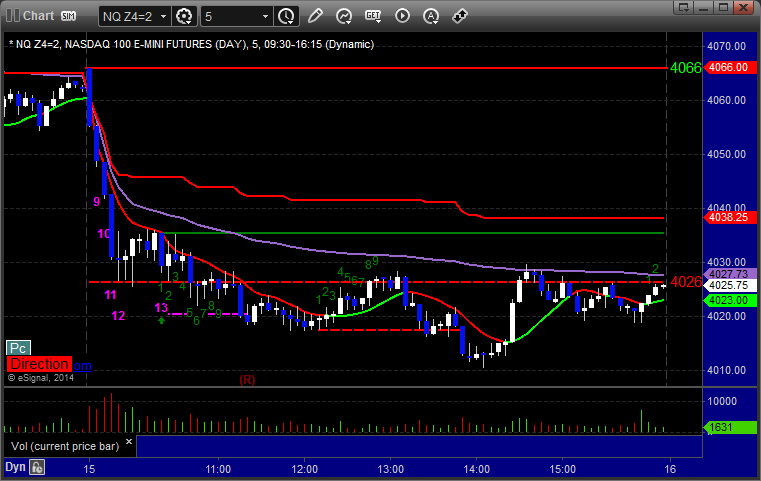Open the symbol settings gear icon
Screen dimensions: 761x481
point(183,16)
